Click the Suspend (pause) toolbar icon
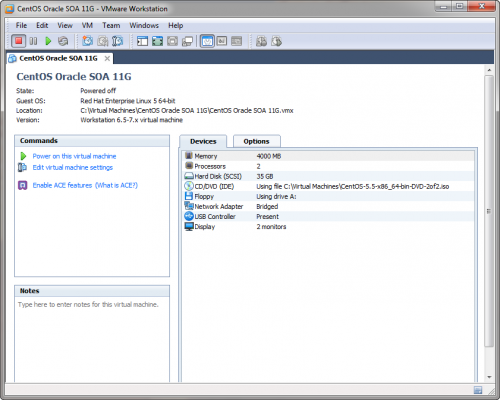The height and width of the screenshot is (400, 500). click(x=33, y=41)
